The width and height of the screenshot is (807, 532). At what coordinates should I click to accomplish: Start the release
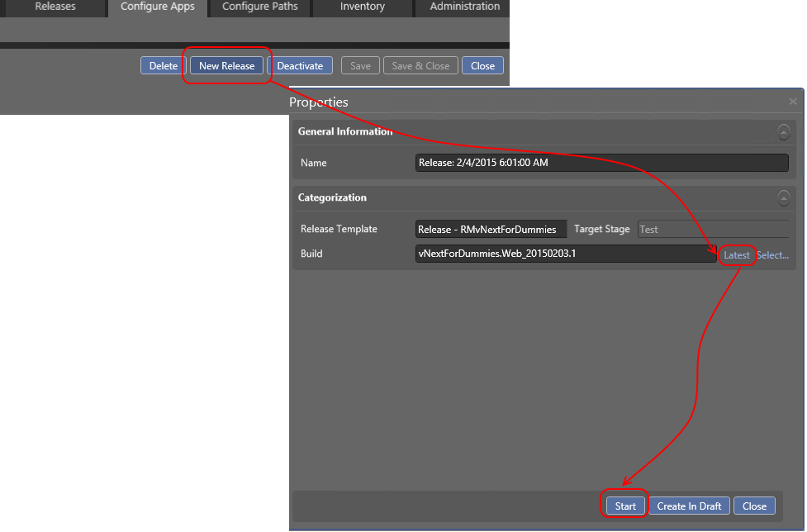(625, 506)
